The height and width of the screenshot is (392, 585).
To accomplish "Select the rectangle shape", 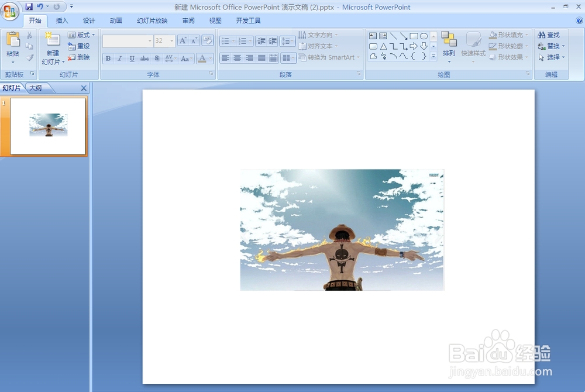I will click(x=414, y=36).
